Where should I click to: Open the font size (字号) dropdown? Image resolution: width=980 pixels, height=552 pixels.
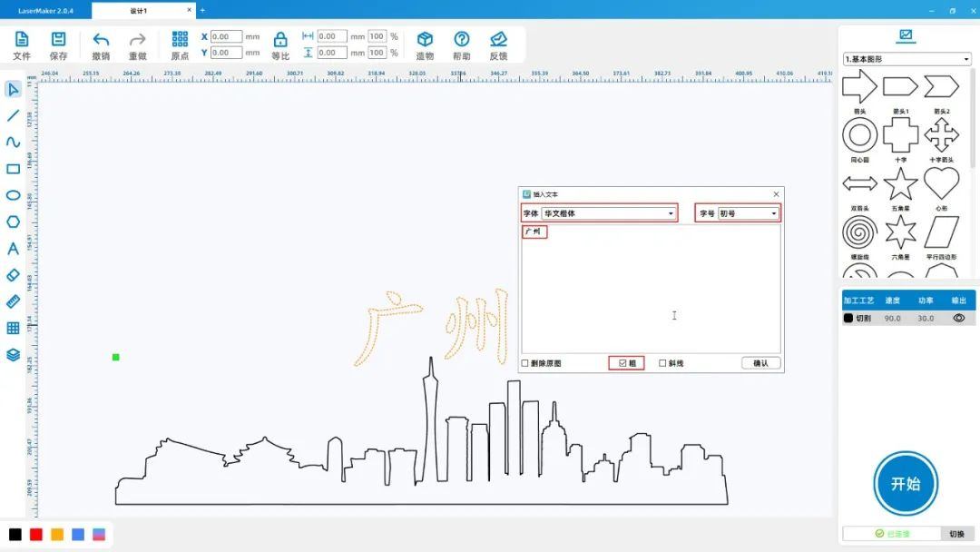(748, 213)
